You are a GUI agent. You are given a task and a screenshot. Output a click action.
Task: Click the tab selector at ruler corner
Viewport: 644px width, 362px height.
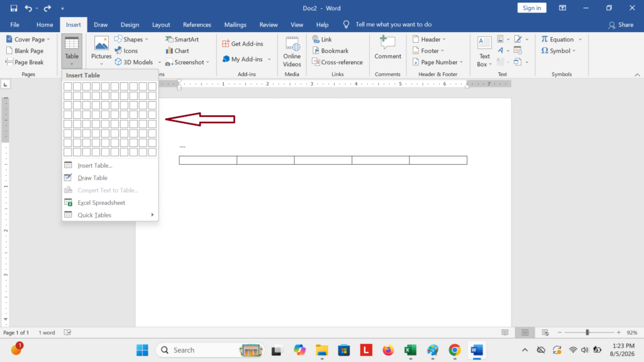coord(5,85)
